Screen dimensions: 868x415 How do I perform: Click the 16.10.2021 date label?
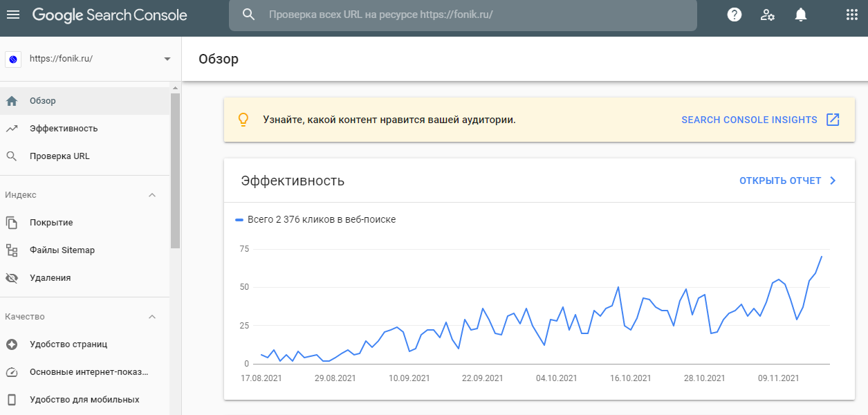(x=631, y=378)
